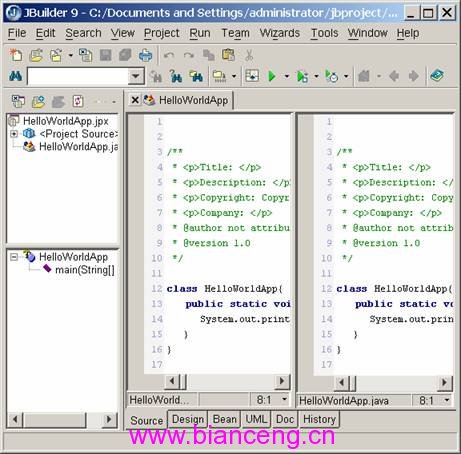Viewport: 461px width, 454px height.
Task: Open the Run Project dropdown arrow
Action: 287,76
